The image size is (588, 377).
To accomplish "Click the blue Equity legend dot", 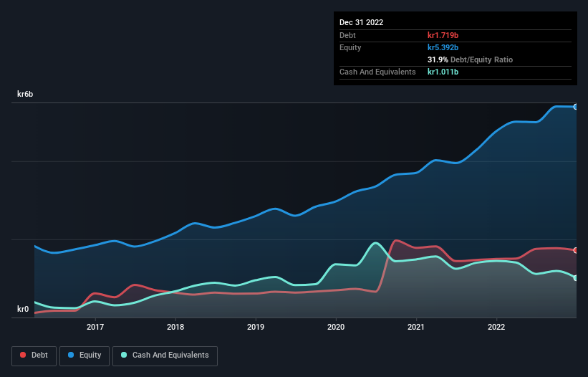I will (x=71, y=355).
